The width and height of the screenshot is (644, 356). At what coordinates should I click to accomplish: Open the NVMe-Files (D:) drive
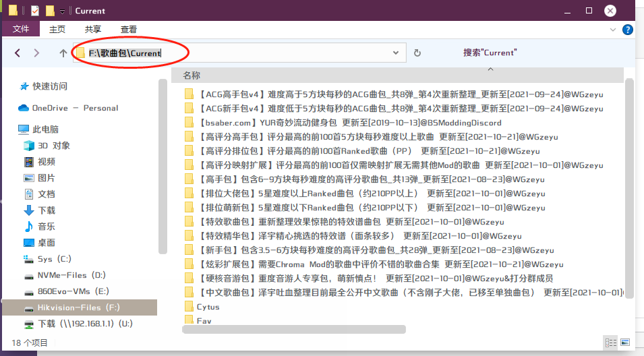pos(71,275)
